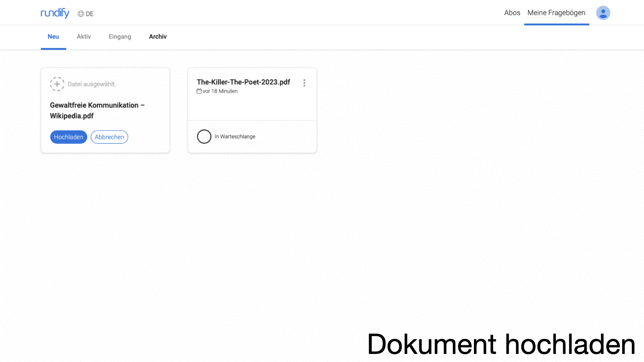The width and height of the screenshot is (644, 362).
Task: Open the user profile avatar
Action: [603, 13]
